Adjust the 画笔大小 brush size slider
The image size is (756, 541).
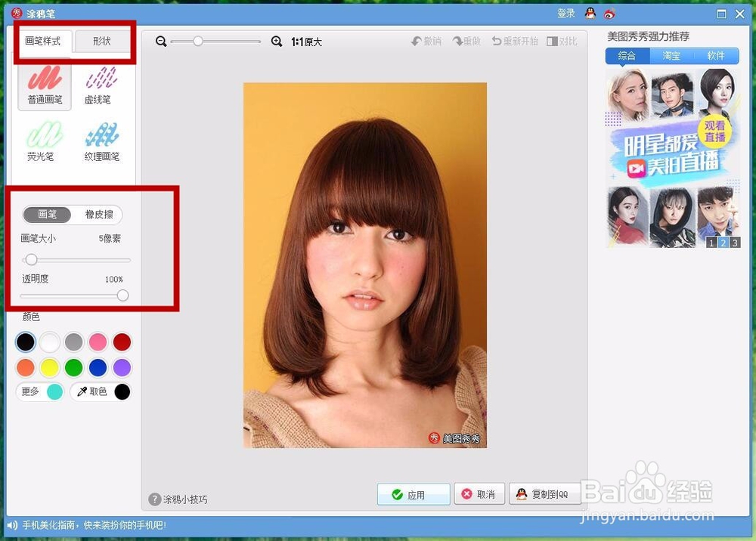tap(76, 260)
